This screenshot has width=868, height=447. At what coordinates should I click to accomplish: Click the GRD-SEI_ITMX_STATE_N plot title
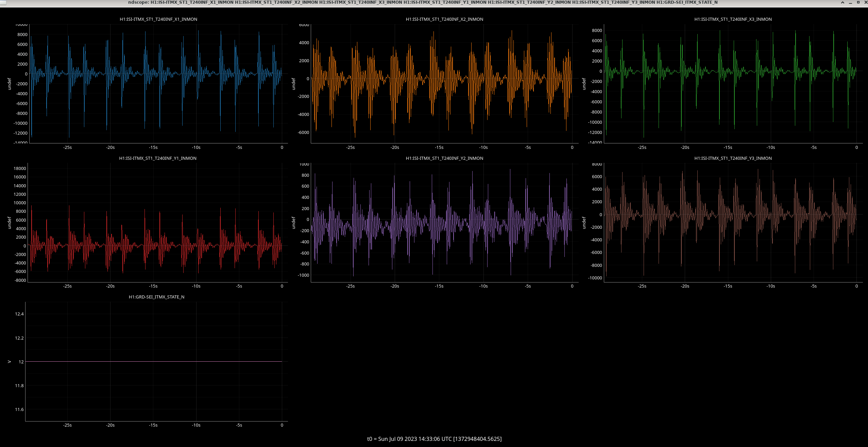pos(156,297)
